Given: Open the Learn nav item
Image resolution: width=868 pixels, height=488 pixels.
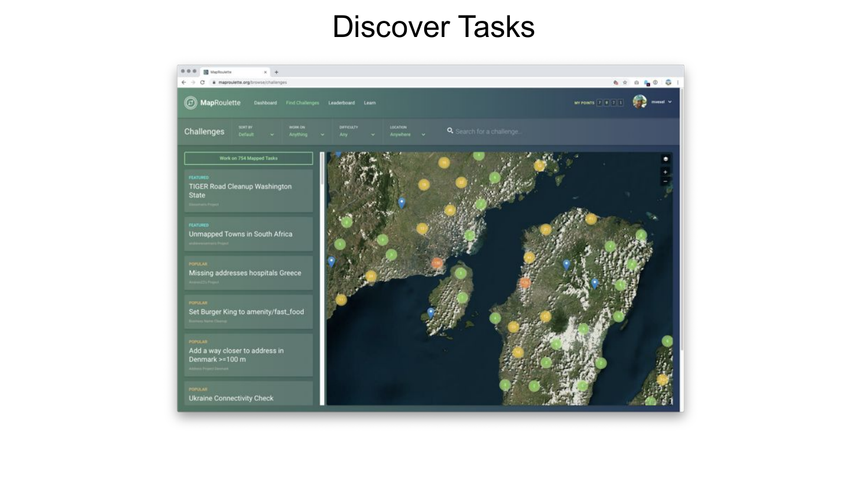Looking at the screenshot, I should coord(370,103).
